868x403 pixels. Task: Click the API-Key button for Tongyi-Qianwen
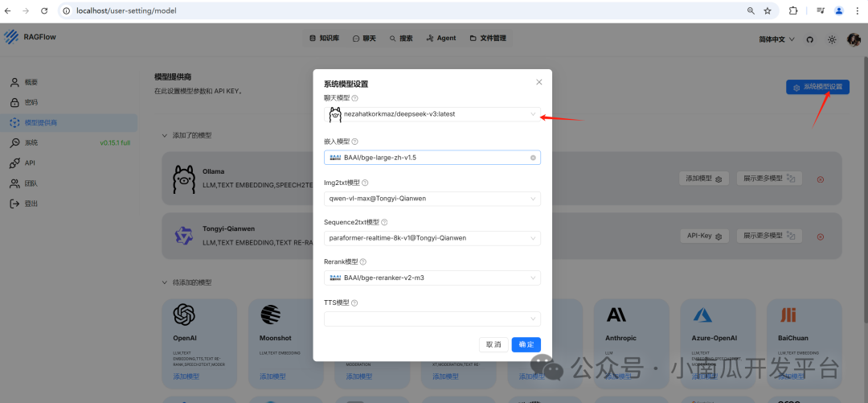[705, 236]
